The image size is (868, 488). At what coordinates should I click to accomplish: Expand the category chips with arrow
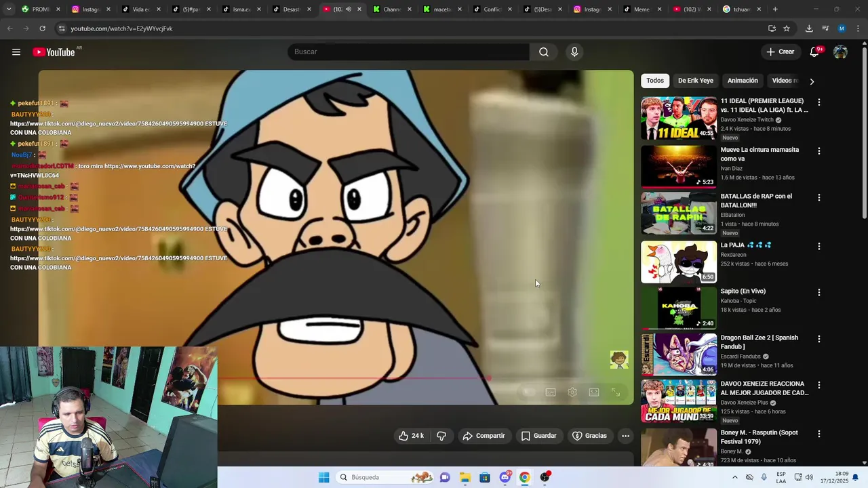pyautogui.click(x=812, y=81)
